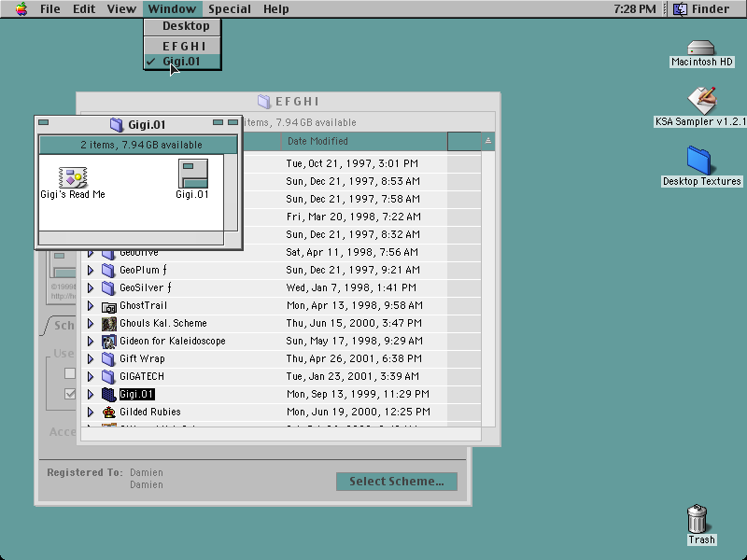Toggle sort order button in EFGHI window
747x560 pixels.
(x=487, y=141)
